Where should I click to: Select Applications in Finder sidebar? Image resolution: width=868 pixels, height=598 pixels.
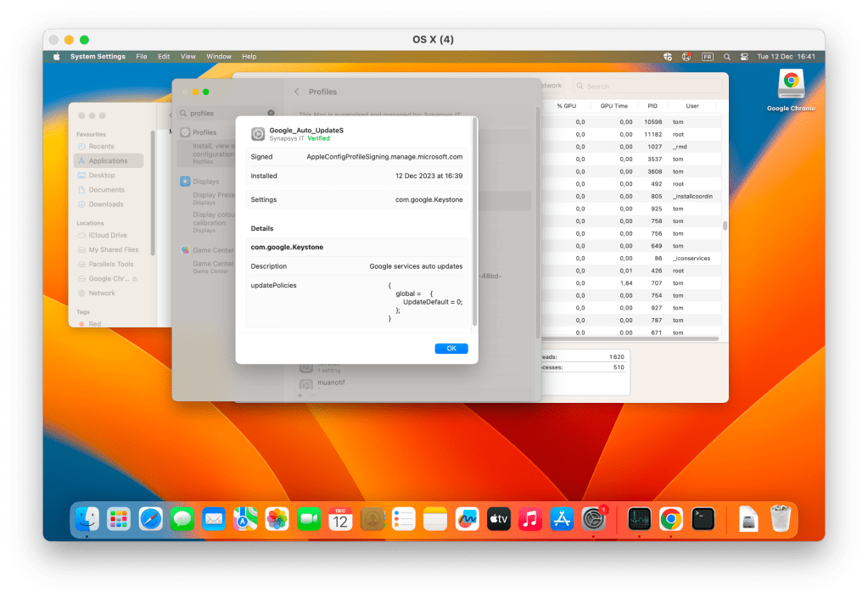(108, 161)
